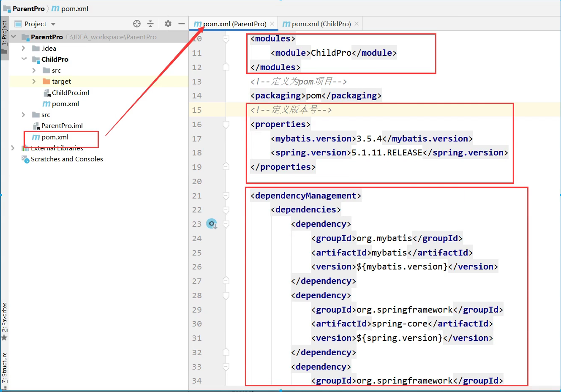Click the spring.version 5.1.11.RELEASE line
Screen dimensions: 561x392
389,152
